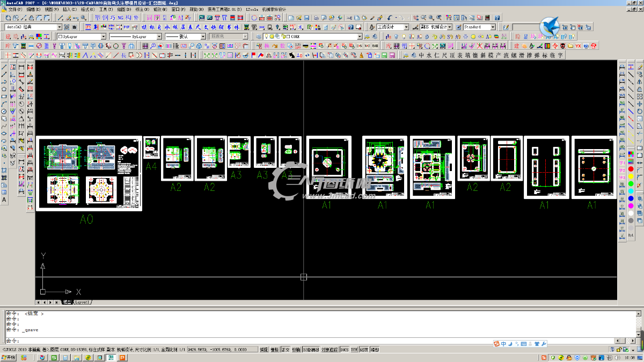This screenshot has width=644, height=362.
Task: Select the Line tool in left toolbar
Action: pyautogui.click(x=4, y=67)
